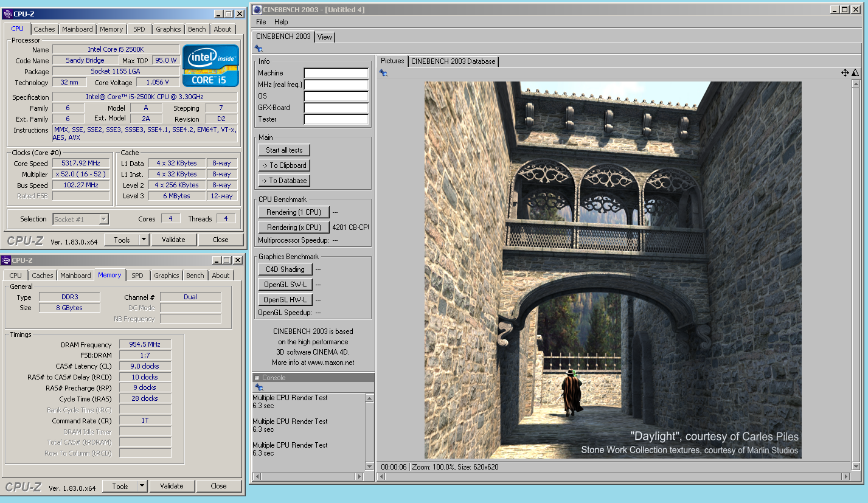Start the C4D Shading test
Image resolution: width=868 pixels, height=503 pixels.
click(x=285, y=269)
